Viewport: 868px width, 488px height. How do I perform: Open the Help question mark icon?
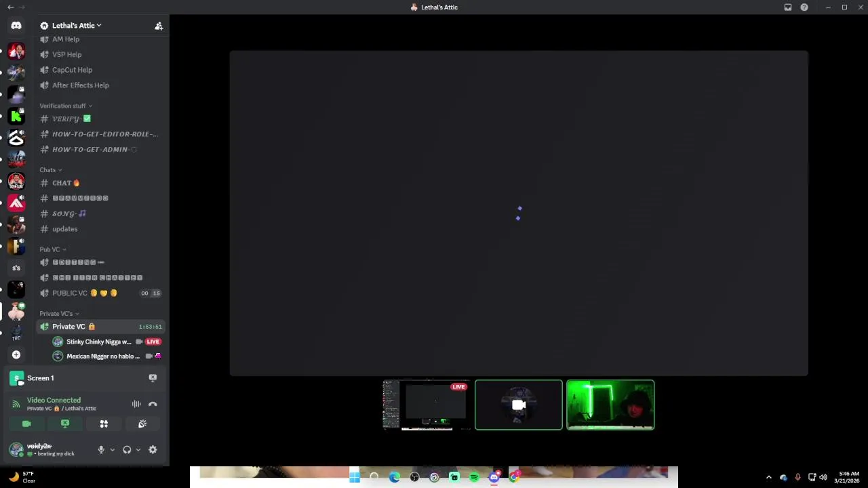point(804,7)
